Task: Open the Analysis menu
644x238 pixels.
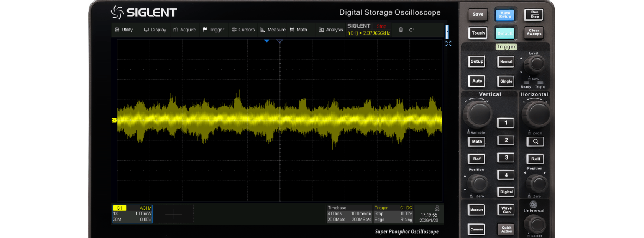Action: (330, 30)
